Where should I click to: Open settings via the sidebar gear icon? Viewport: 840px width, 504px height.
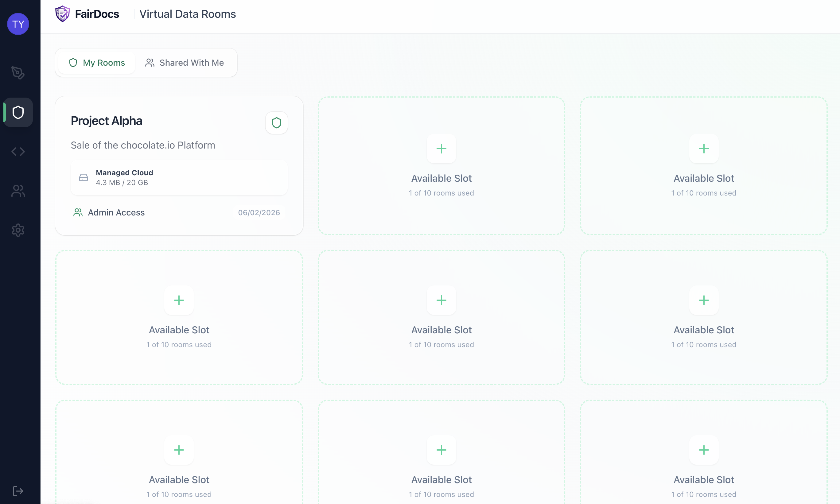(18, 230)
